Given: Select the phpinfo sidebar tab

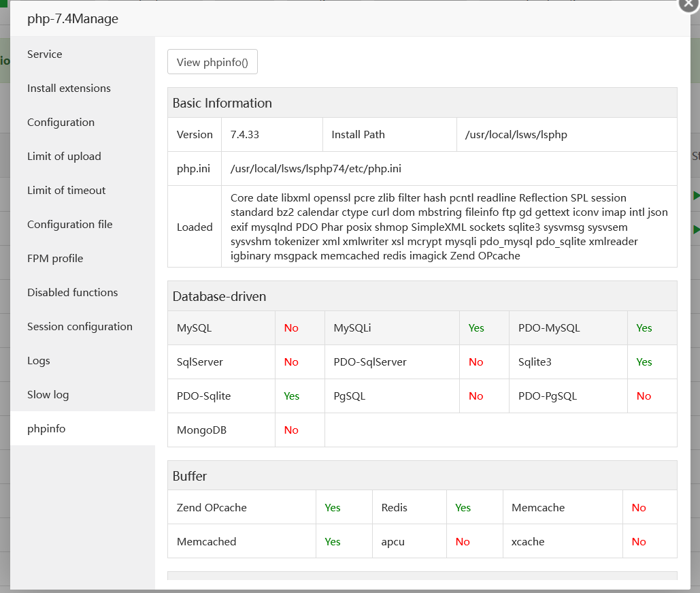Looking at the screenshot, I should 45,428.
